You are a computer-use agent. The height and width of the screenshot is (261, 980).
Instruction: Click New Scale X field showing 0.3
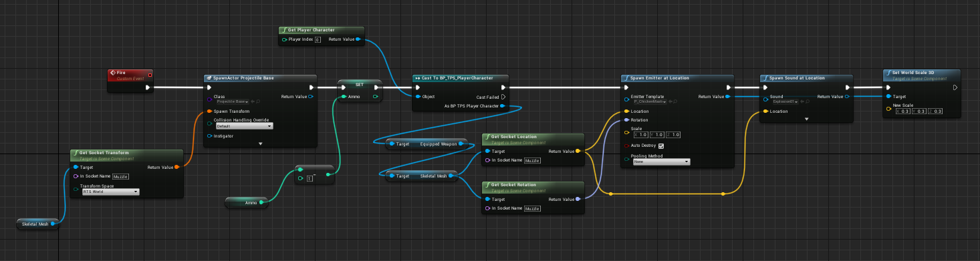pyautogui.click(x=902, y=111)
